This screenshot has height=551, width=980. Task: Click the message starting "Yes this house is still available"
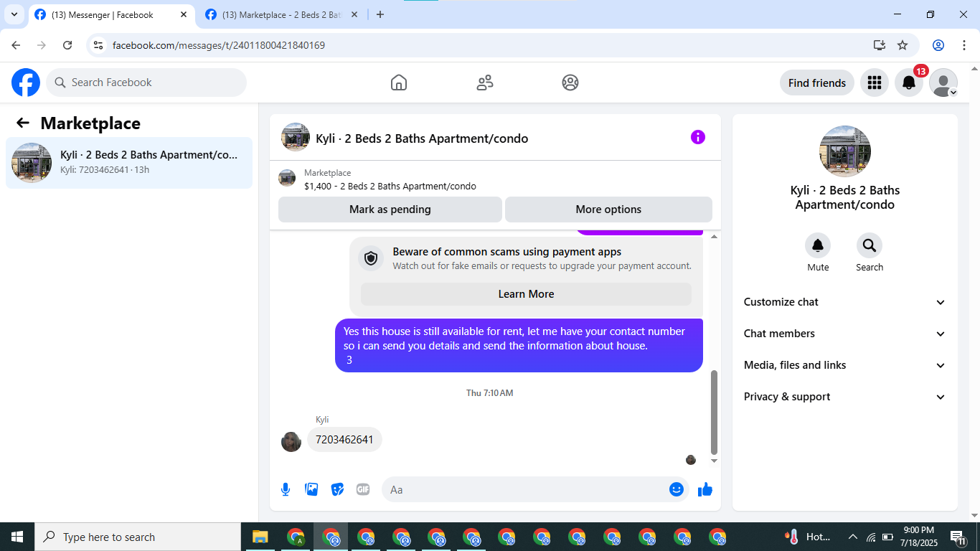pyautogui.click(x=519, y=346)
